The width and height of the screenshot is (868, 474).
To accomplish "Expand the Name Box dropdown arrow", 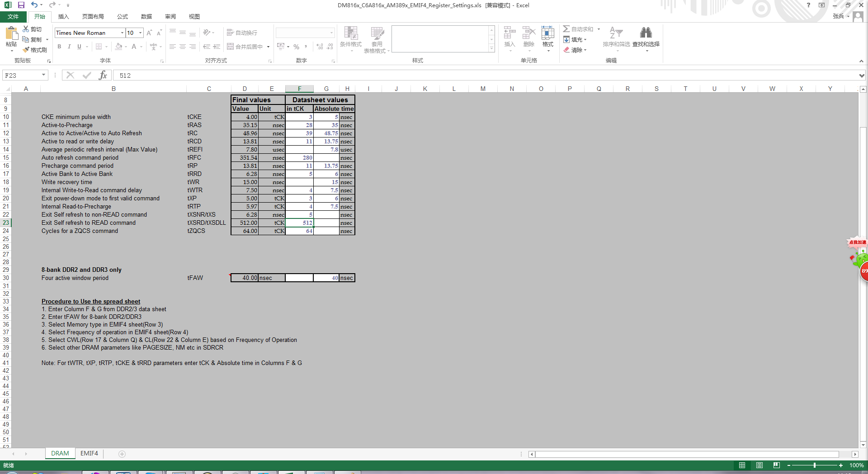I will click(43, 75).
